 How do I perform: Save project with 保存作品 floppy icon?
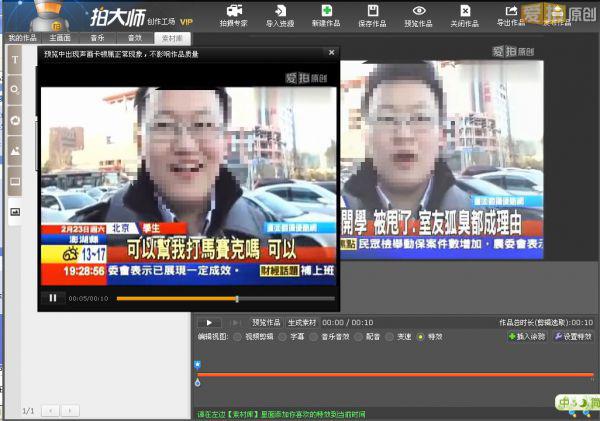click(x=372, y=16)
